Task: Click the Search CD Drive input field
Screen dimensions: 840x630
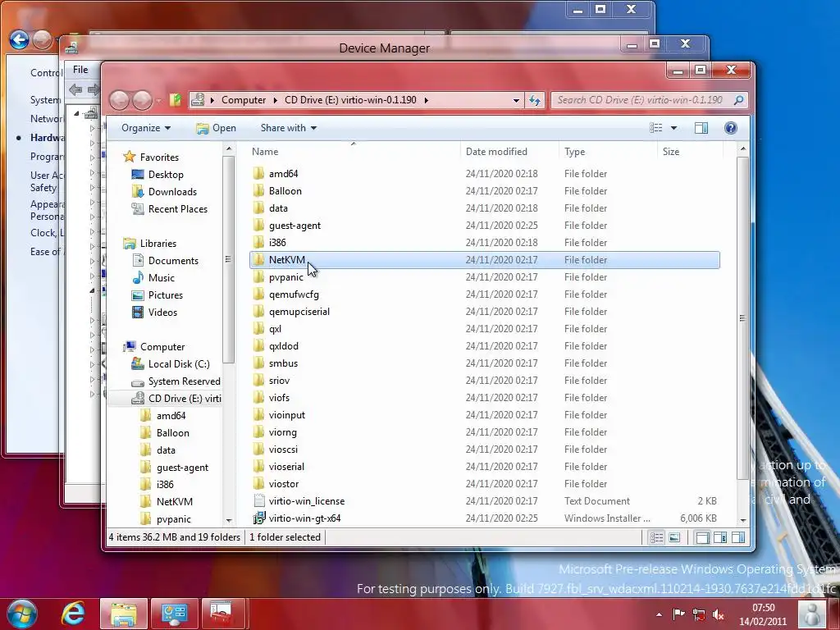Action: coord(640,100)
